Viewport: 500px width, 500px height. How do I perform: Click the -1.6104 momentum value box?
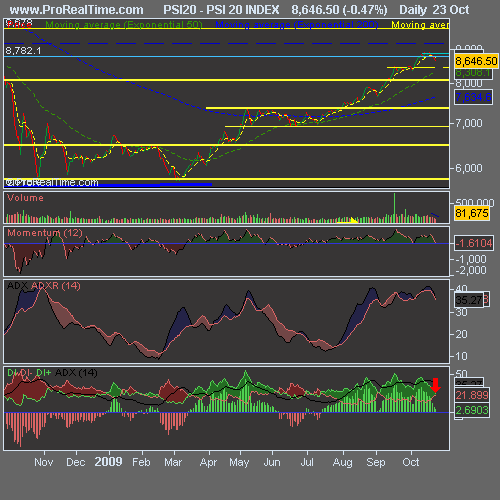(474, 243)
